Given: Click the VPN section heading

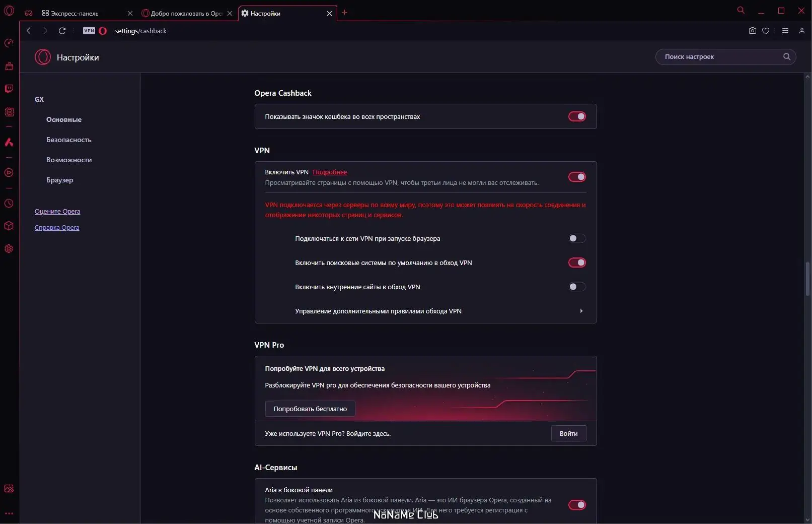Looking at the screenshot, I should point(262,150).
